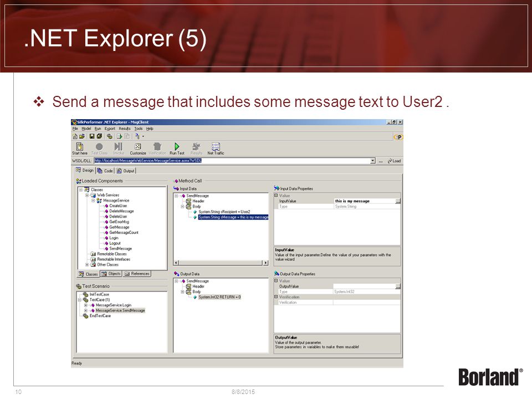Image resolution: width=532 pixels, height=399 pixels.
Task: Select the GetMessageCount method
Action: 124,233
